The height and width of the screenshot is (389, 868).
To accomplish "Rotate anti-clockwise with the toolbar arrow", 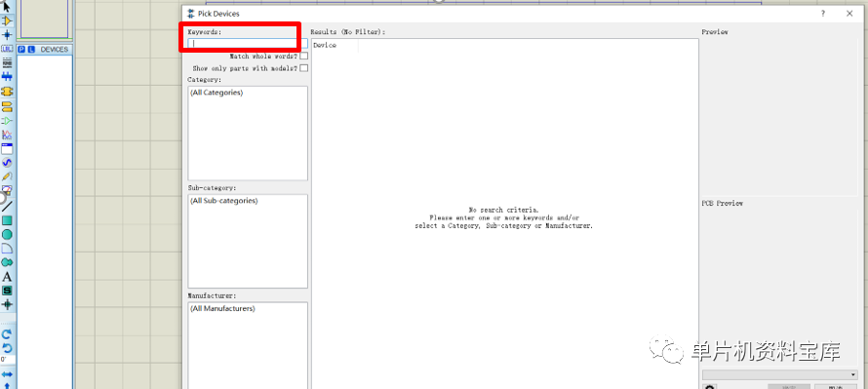I will click(7, 348).
